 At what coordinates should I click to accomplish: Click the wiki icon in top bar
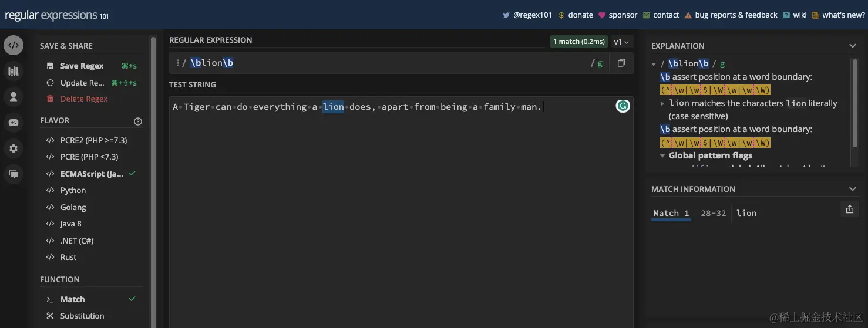pos(786,15)
